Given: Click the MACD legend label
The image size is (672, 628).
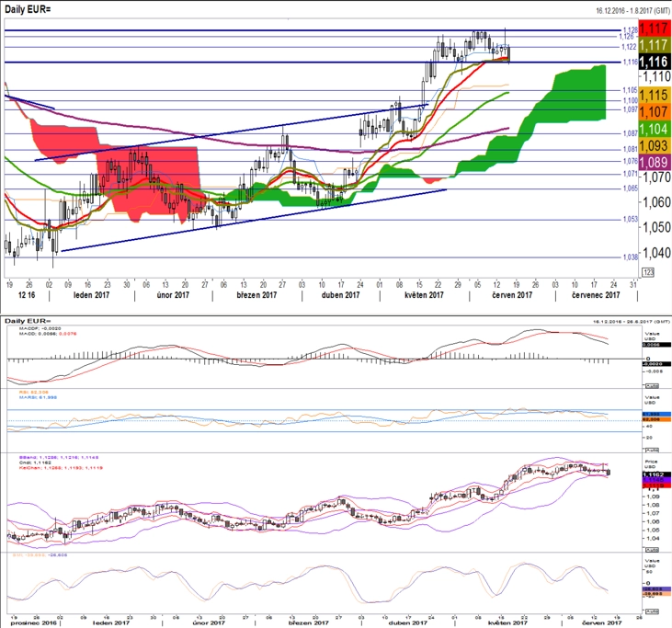Looking at the screenshot, I should pyautogui.click(x=48, y=333).
